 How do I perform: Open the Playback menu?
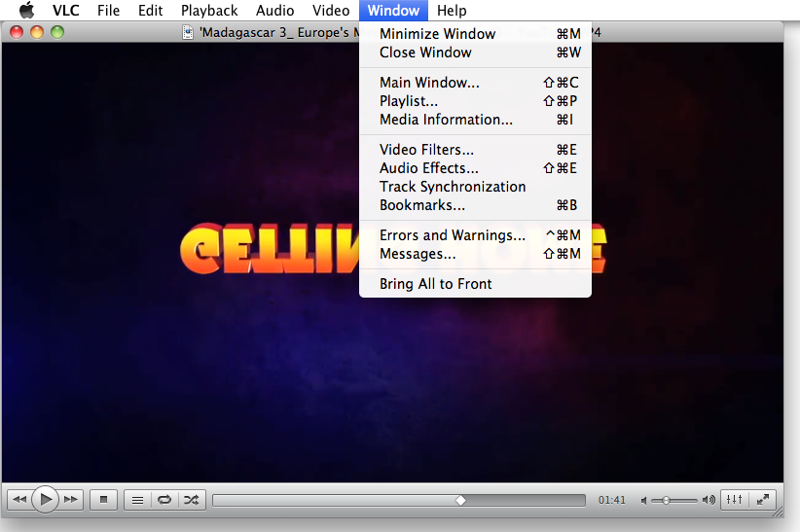(x=208, y=11)
